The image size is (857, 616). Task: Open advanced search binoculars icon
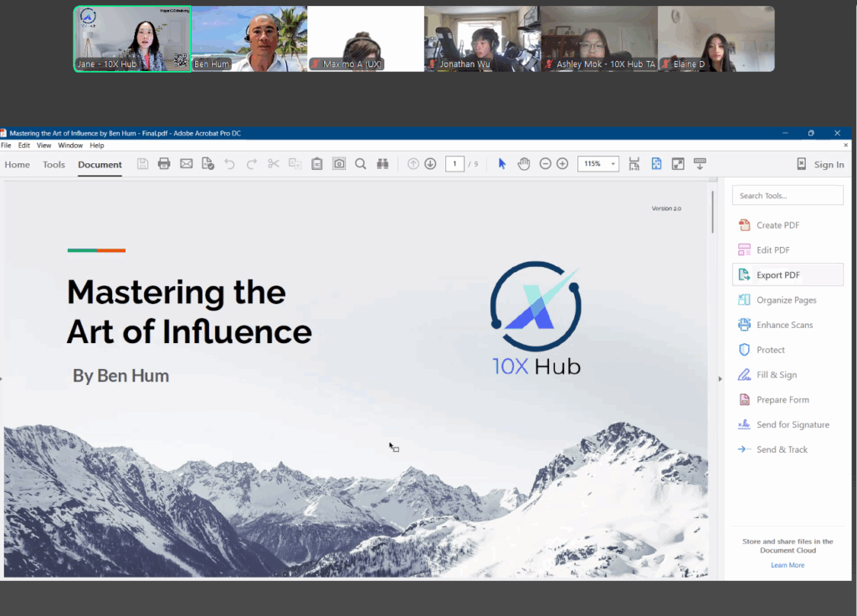coord(382,163)
